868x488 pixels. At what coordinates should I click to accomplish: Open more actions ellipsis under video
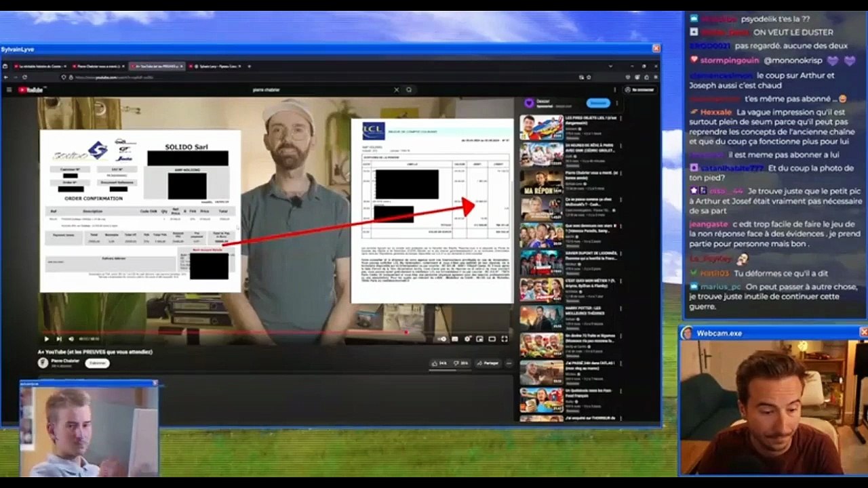pos(509,363)
